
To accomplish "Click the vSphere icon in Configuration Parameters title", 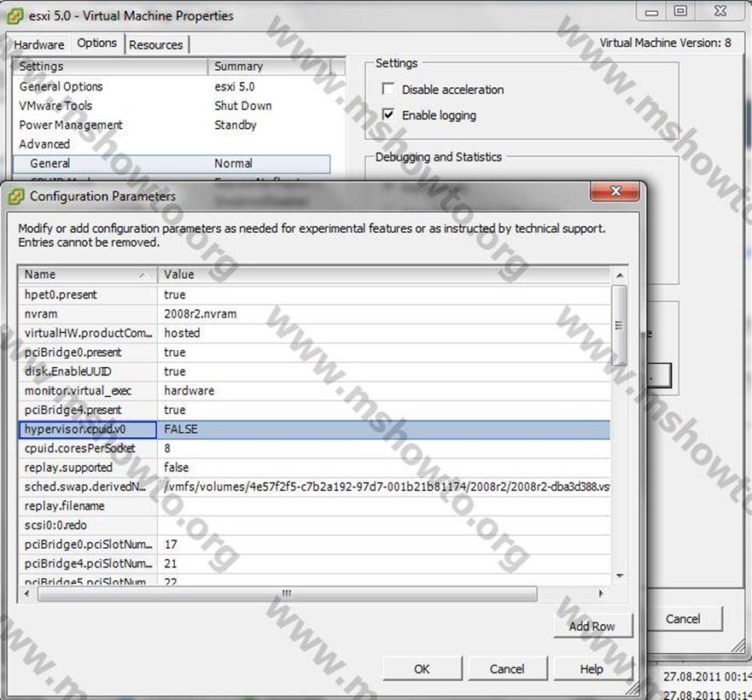I will [16, 196].
